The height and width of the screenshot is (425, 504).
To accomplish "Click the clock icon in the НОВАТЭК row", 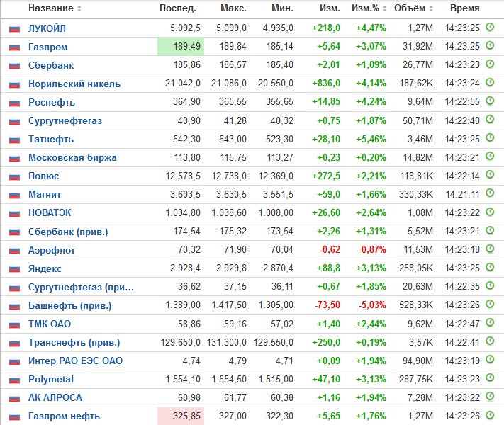I will click(x=490, y=212).
